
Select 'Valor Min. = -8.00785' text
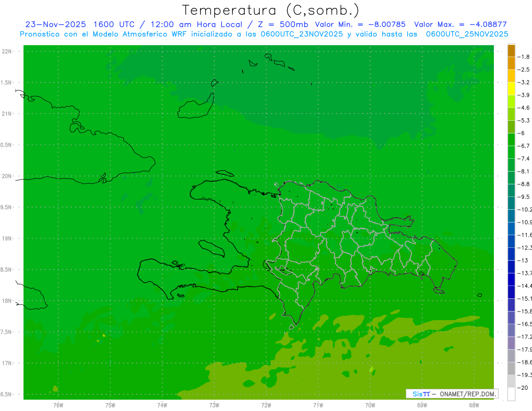click(x=360, y=24)
